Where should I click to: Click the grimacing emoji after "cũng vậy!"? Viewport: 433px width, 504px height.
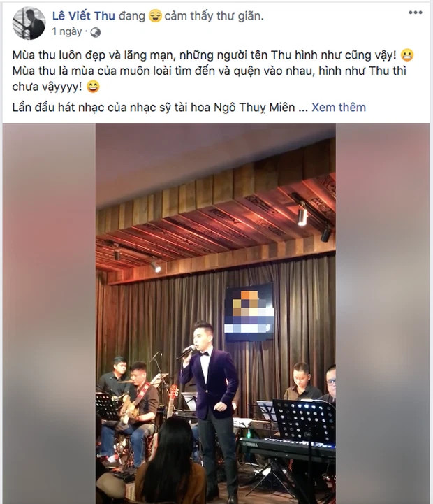pos(407,55)
